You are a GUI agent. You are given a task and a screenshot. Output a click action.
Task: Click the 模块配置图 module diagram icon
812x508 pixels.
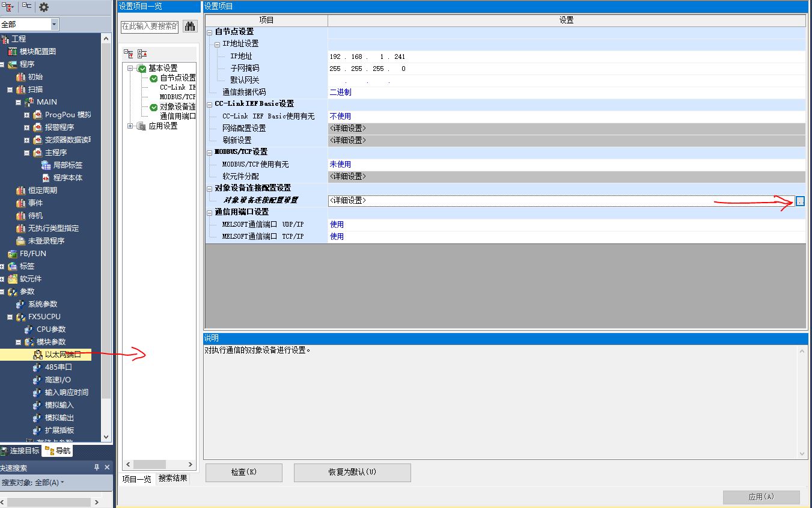pos(13,52)
